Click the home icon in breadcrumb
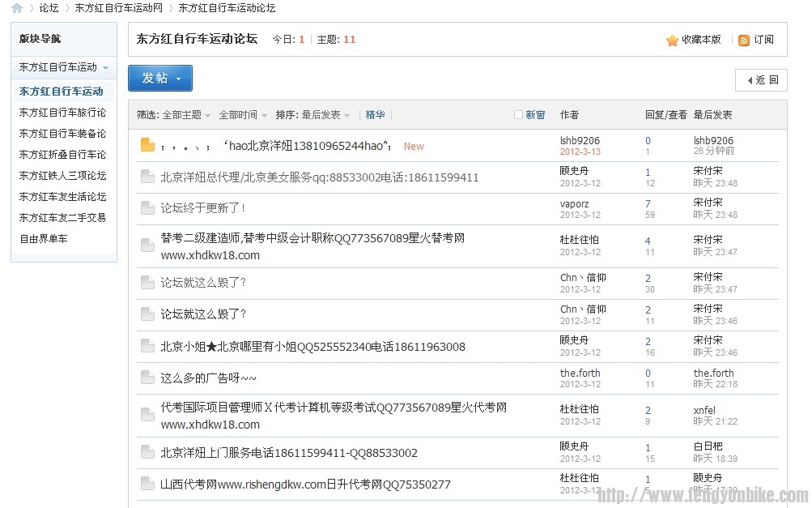812x508 pixels. click(x=17, y=8)
